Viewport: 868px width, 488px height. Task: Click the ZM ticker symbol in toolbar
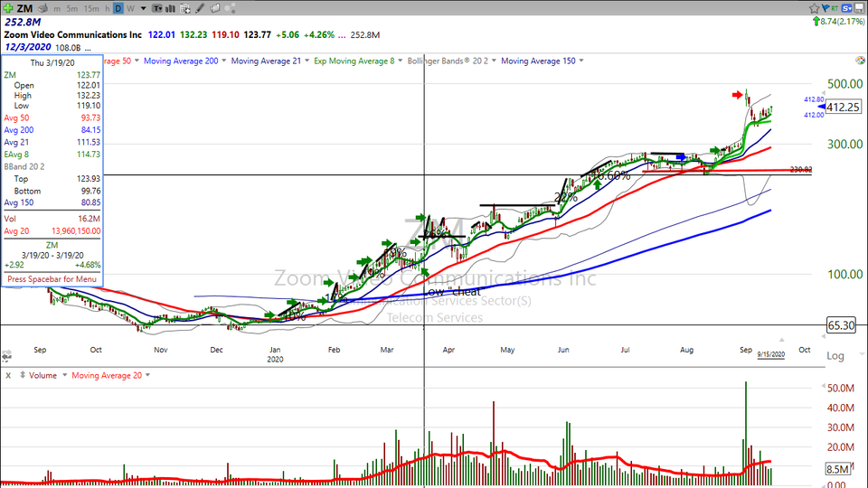pos(24,8)
